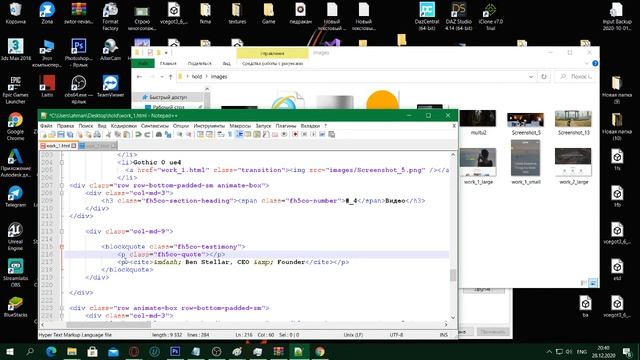Click the Print toolbar icon in Notepad++
The width and height of the screenshot is (640, 360).
pyautogui.click(x=97, y=134)
